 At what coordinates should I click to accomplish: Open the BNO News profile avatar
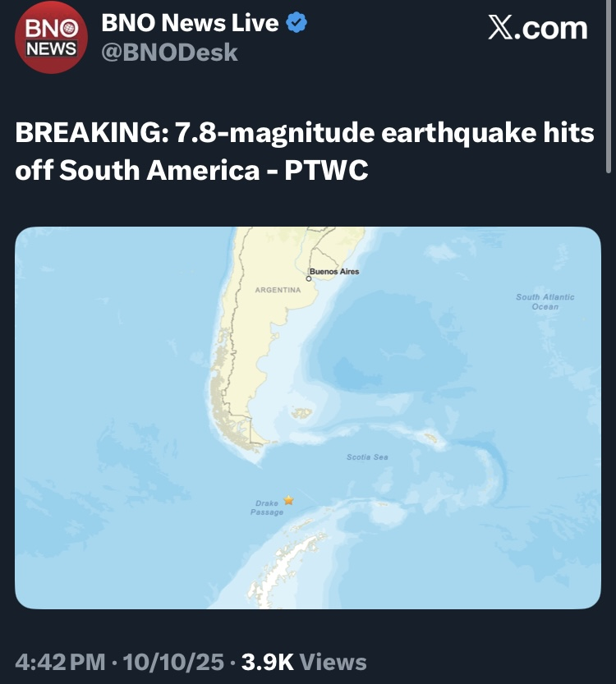click(x=50, y=40)
